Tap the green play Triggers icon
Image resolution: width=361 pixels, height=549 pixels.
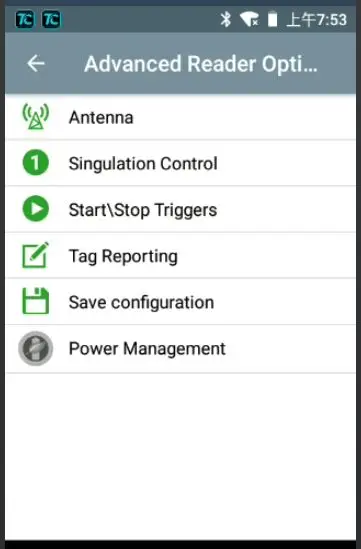(35, 209)
